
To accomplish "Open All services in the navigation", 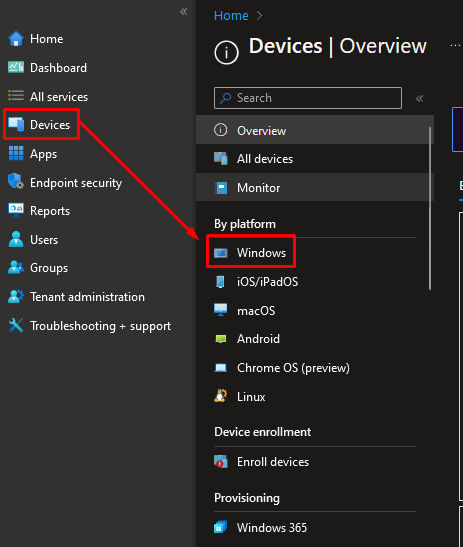I will coord(59,97).
